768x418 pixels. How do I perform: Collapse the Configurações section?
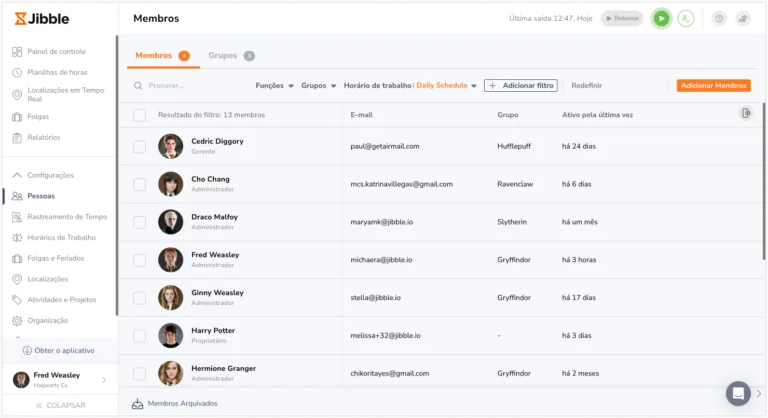click(x=17, y=175)
